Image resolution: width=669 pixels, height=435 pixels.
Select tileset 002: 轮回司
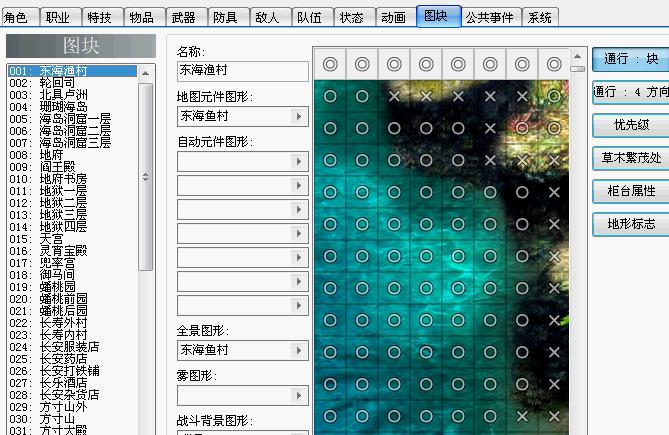coord(72,83)
